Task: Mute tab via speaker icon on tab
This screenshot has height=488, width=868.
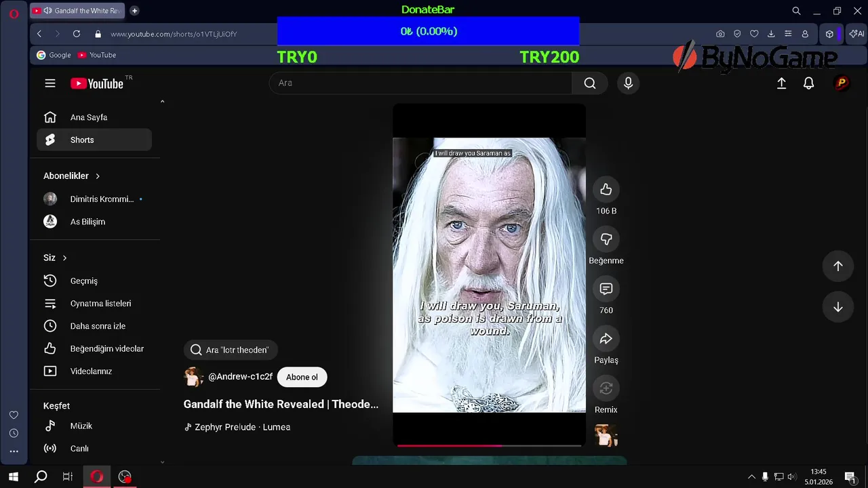Action: click(x=47, y=11)
